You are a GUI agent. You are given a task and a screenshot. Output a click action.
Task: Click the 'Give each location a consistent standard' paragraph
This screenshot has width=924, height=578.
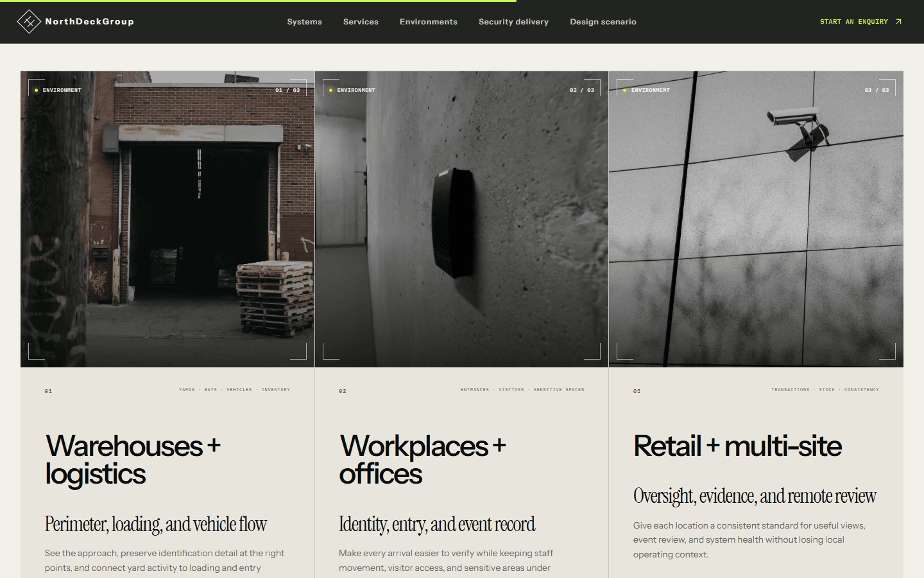pyautogui.click(x=749, y=540)
